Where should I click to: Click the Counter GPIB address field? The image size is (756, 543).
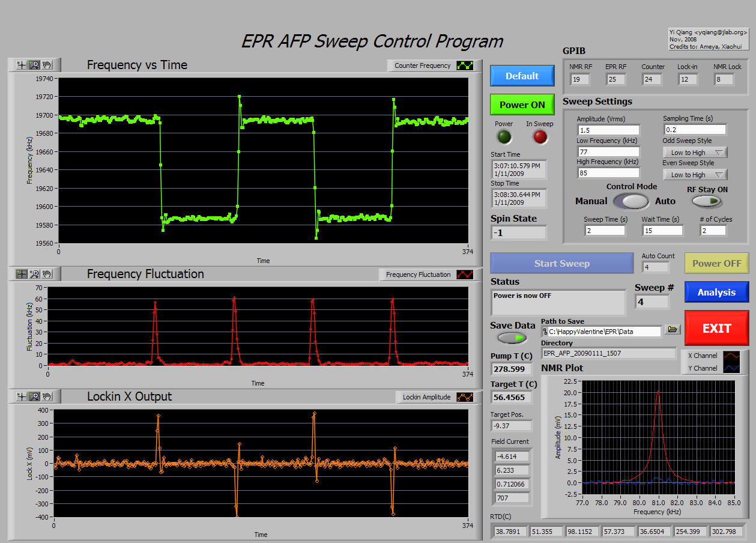click(x=652, y=79)
